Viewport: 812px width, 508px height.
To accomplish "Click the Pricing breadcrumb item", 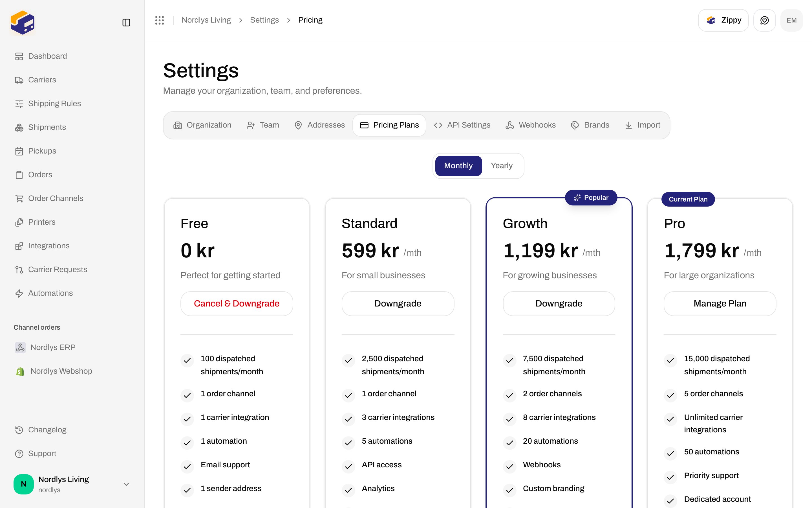I will pyautogui.click(x=310, y=20).
